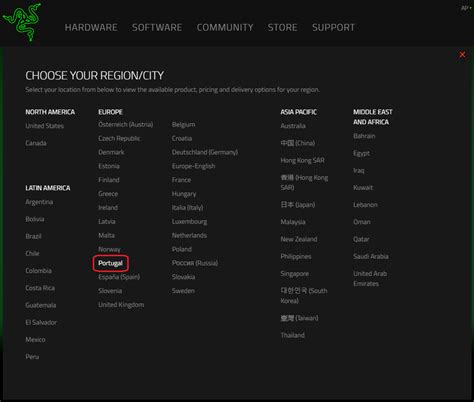Select United States region
Viewport: 474px width, 402px height.
pos(45,126)
